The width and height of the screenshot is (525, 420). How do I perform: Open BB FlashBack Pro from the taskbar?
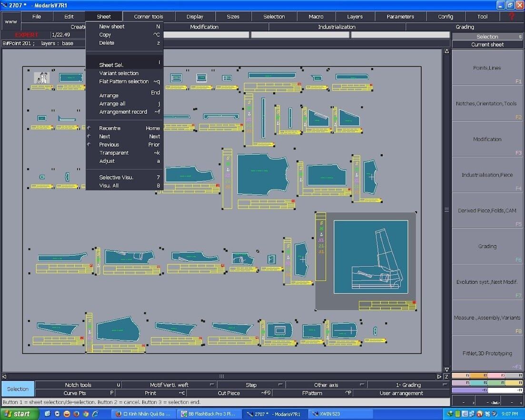(x=208, y=414)
